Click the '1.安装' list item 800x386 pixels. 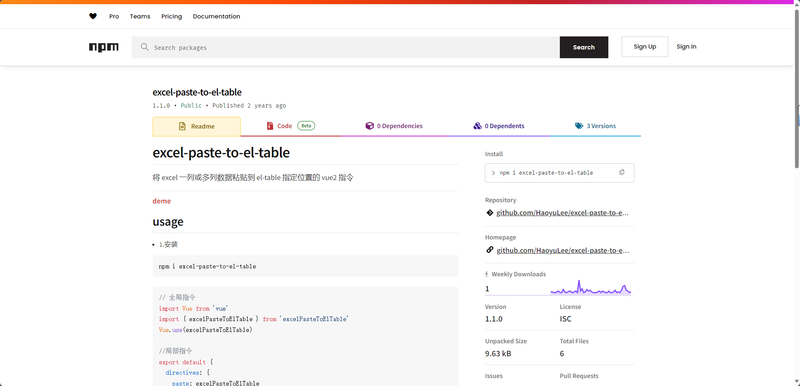[x=168, y=244]
